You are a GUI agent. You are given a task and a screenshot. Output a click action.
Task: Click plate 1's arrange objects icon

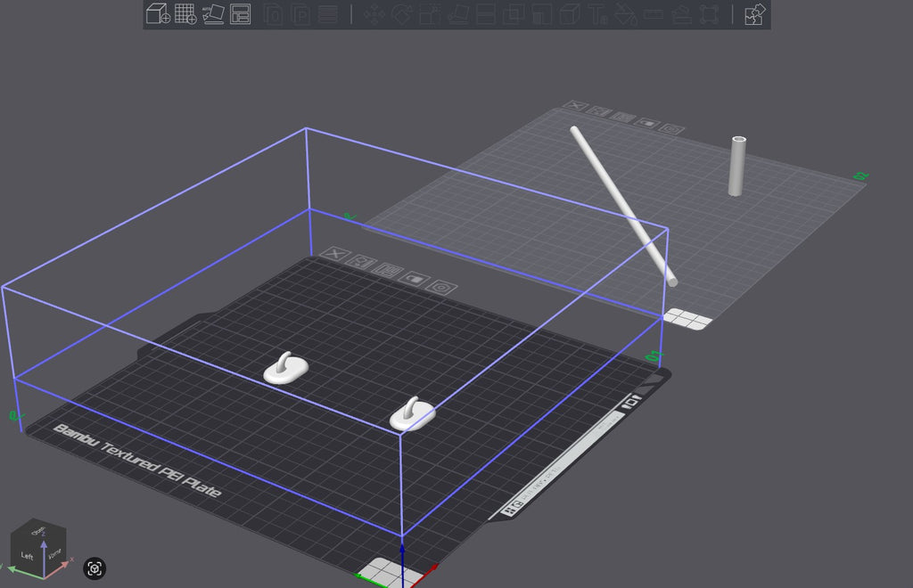point(388,271)
